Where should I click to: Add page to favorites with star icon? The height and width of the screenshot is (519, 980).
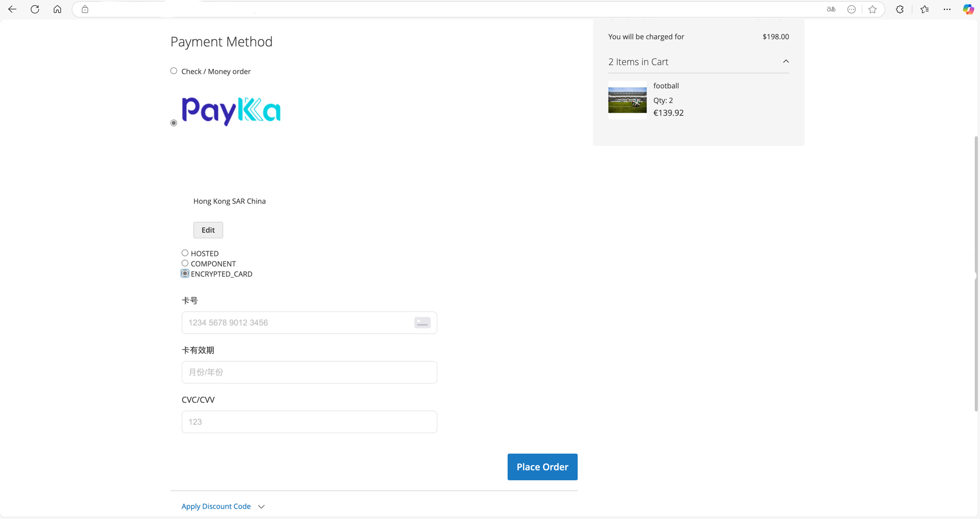tap(873, 9)
